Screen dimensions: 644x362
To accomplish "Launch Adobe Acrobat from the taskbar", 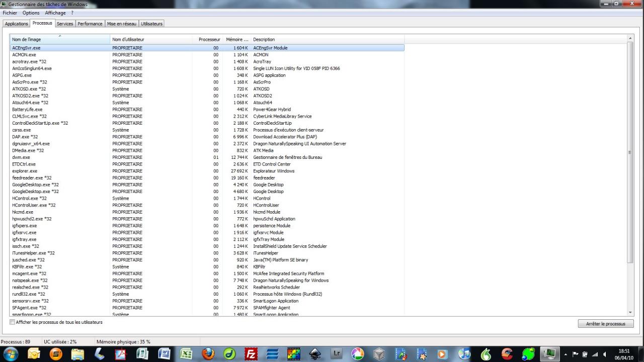I will pos(121,354).
